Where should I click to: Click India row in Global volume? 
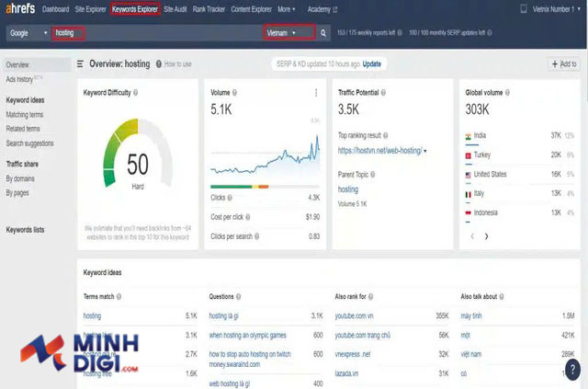pyautogui.click(x=520, y=135)
